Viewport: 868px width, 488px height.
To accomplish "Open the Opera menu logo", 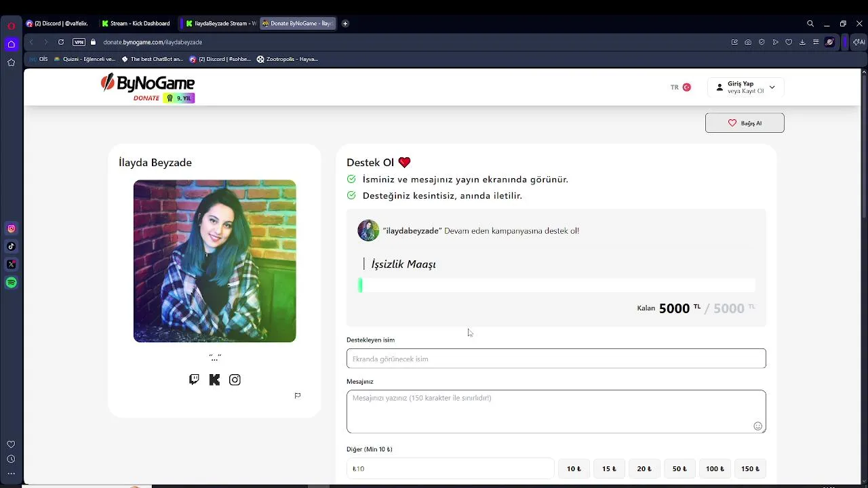I will pyautogui.click(x=11, y=26).
